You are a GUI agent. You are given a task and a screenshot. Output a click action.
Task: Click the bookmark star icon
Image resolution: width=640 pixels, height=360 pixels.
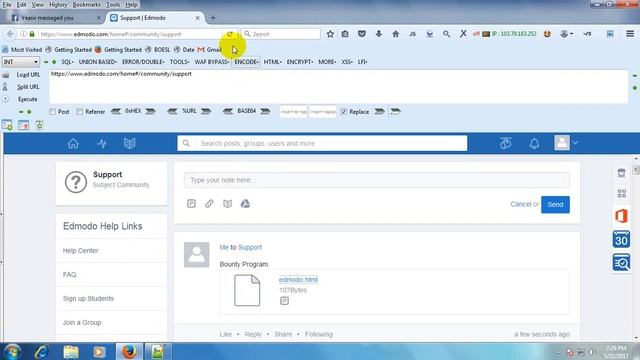click(330, 34)
